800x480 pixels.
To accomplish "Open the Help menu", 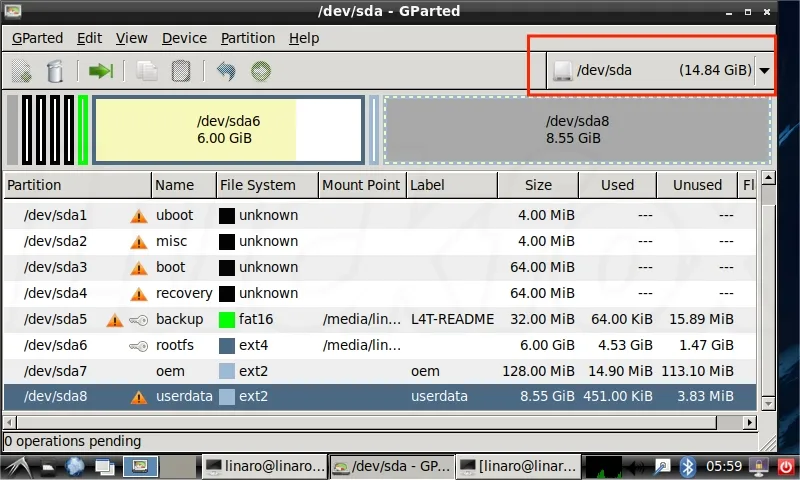I will (304, 38).
